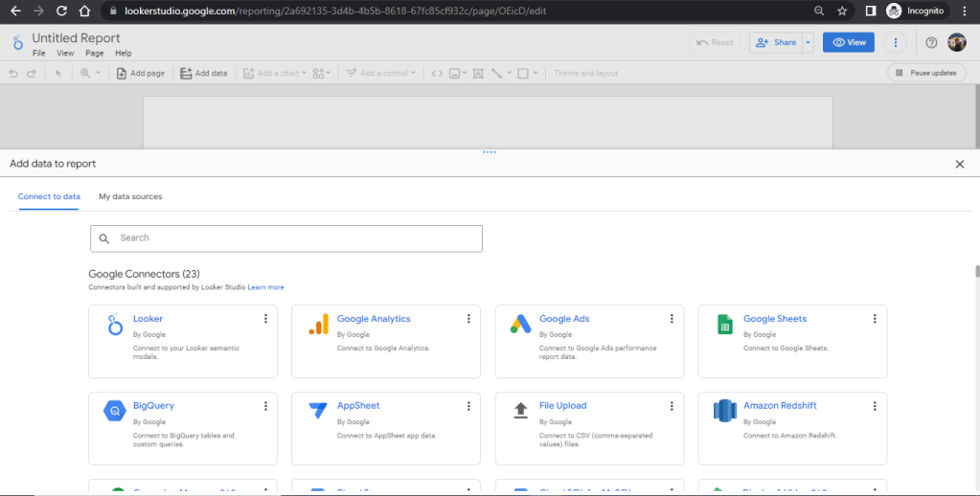
Task: Open the help question mark icon
Action: point(931,42)
